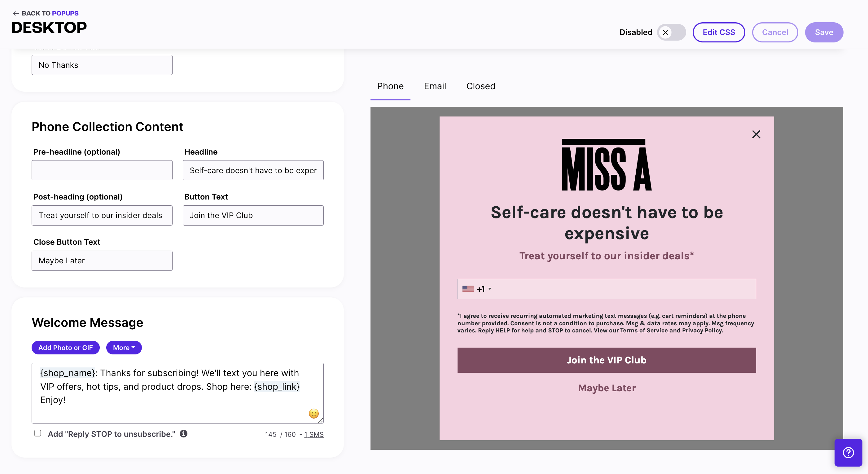The width and height of the screenshot is (868, 474).
Task: Click the Treat yourself to our insider deals subheading
Action: tap(607, 256)
